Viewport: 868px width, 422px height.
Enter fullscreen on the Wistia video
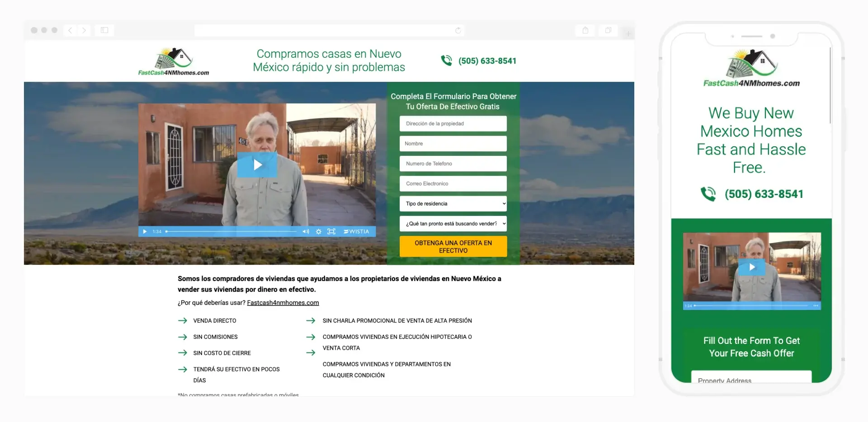(331, 231)
